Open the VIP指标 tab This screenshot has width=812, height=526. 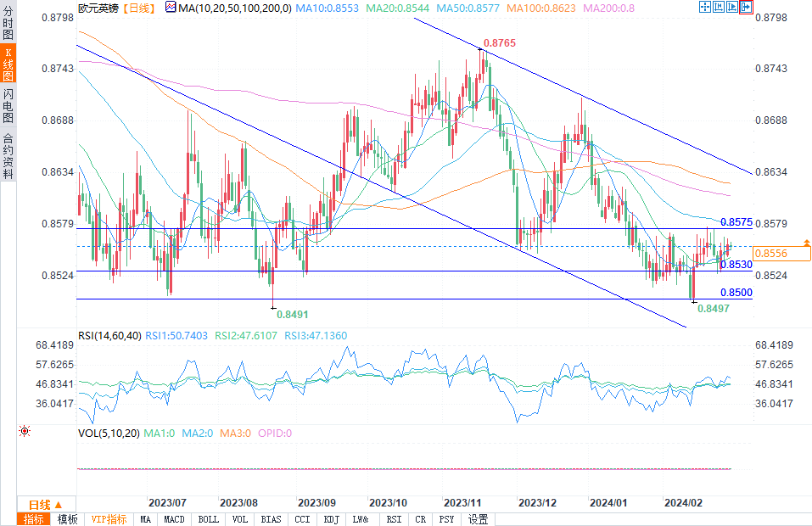pyautogui.click(x=109, y=519)
